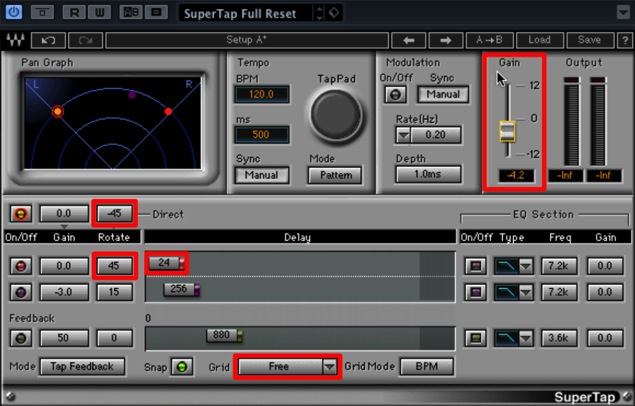Click the diamond preset management icon

[x=334, y=13]
